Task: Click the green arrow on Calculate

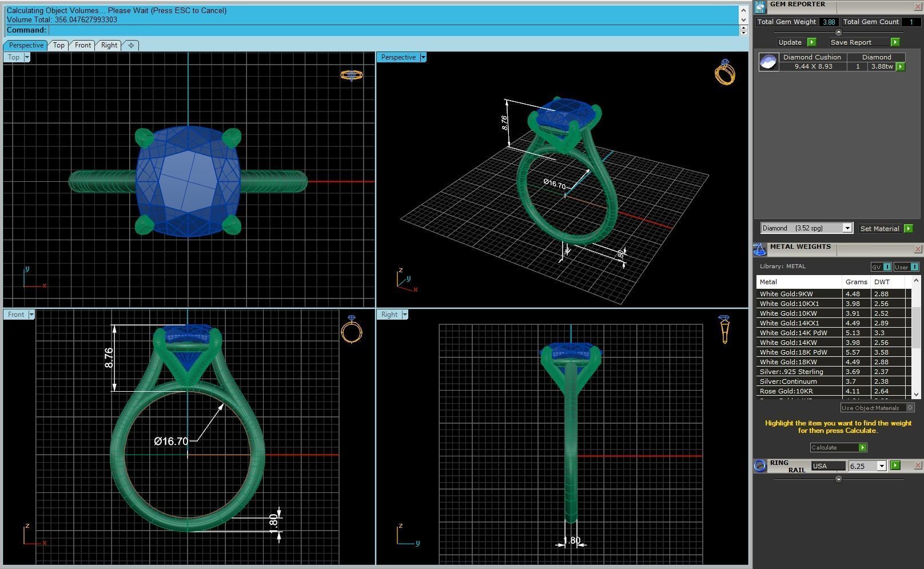Action: pos(863,448)
